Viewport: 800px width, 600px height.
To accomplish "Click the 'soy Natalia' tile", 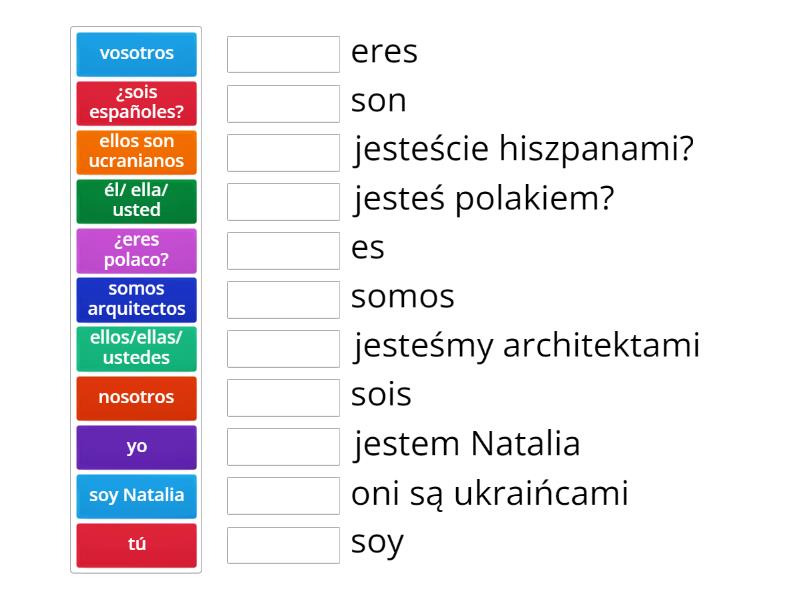I will coord(136,495).
